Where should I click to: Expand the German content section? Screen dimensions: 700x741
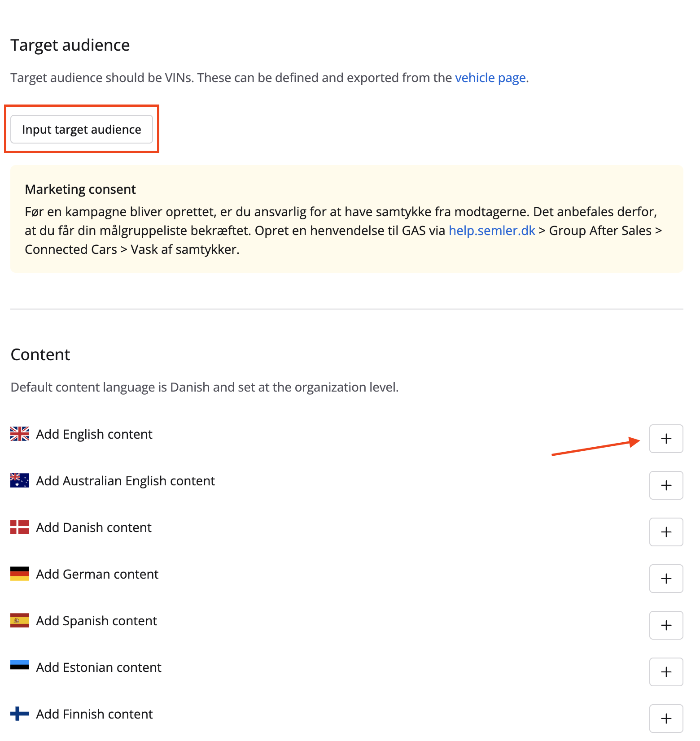coord(666,579)
